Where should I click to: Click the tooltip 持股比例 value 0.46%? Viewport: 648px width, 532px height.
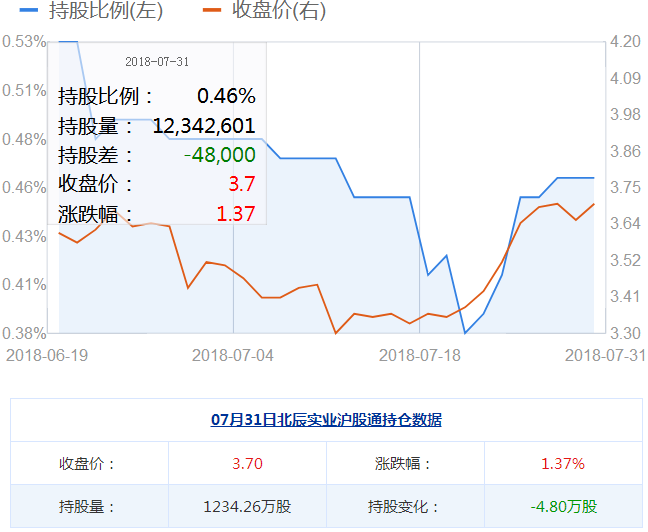coord(226,96)
